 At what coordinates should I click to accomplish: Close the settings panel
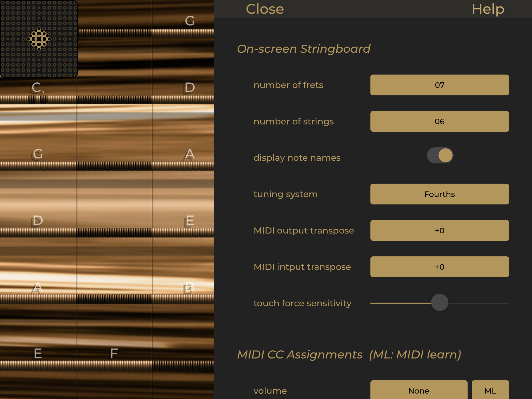tap(265, 9)
